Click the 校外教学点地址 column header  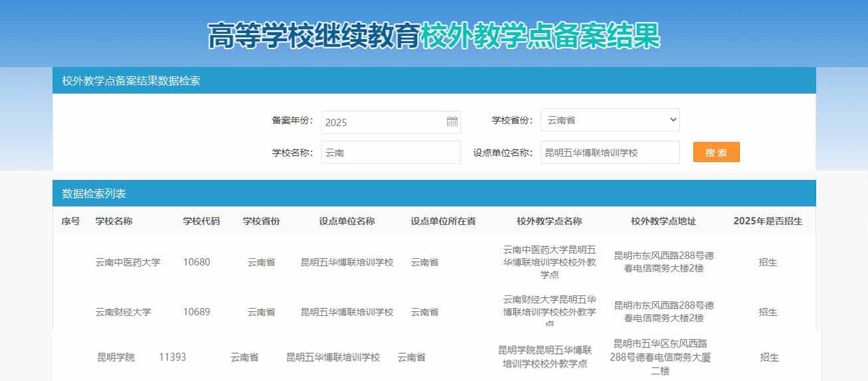point(663,221)
